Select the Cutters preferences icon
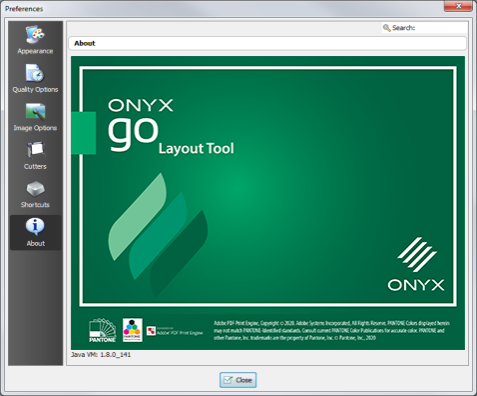Viewport: 477px width, 396px height. (35, 150)
